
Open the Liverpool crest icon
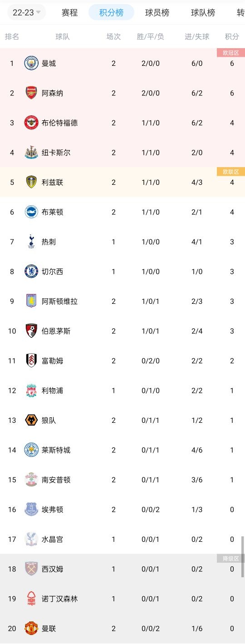(x=31, y=391)
